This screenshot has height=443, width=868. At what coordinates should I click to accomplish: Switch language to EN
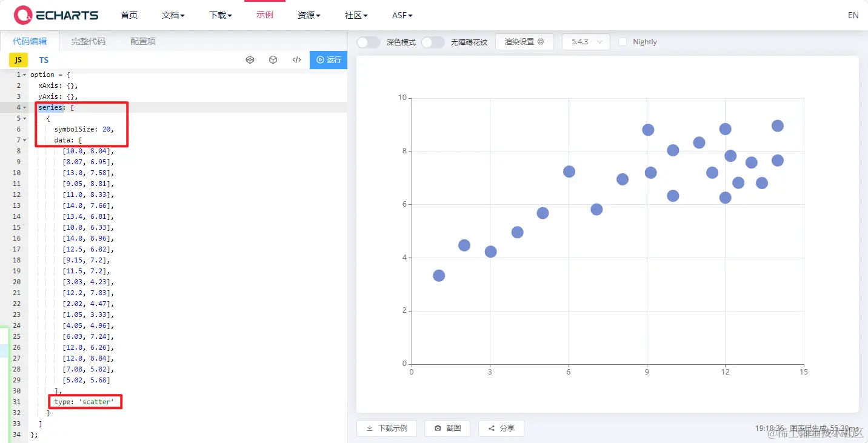853,15
